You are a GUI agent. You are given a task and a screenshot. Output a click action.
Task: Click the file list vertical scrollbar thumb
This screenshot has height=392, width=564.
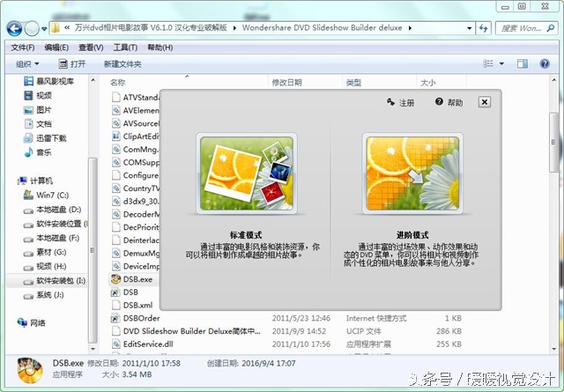[x=553, y=142]
